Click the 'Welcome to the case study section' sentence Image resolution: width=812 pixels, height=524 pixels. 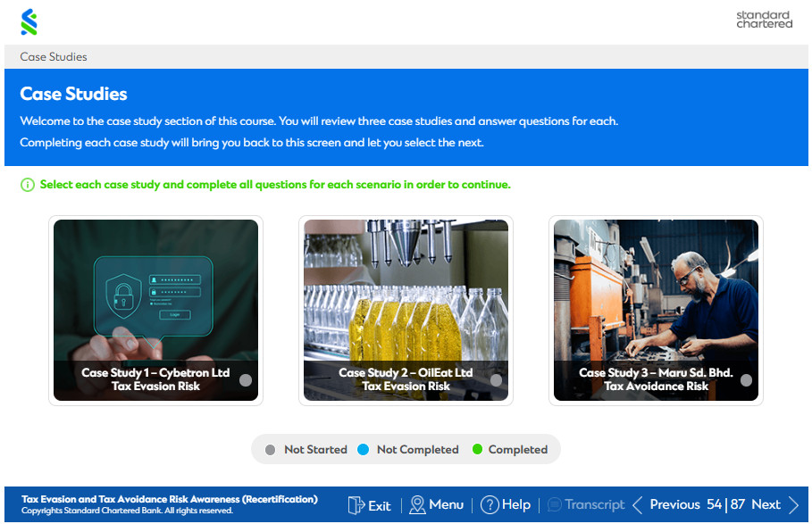click(x=319, y=121)
